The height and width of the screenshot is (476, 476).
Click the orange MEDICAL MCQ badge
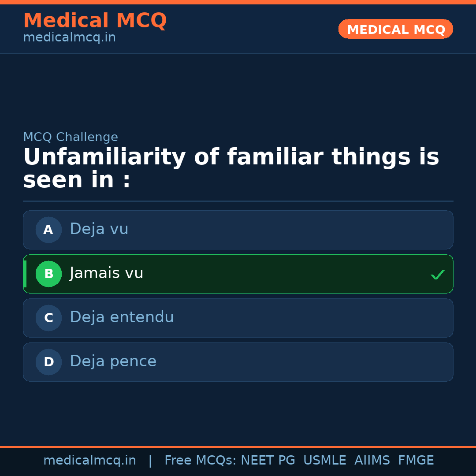(395, 29)
